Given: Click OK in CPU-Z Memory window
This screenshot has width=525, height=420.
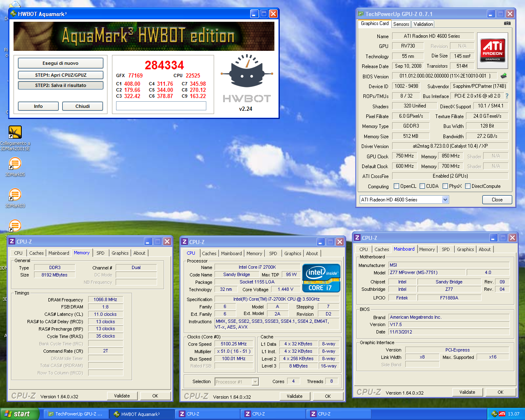Looking at the screenshot, I should (x=155, y=396).
